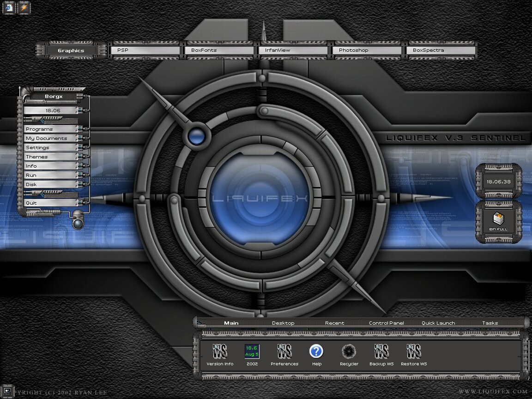Image resolution: width=532 pixels, height=399 pixels.
Task: Choose Quit in the Borgx menu
Action: (x=51, y=203)
